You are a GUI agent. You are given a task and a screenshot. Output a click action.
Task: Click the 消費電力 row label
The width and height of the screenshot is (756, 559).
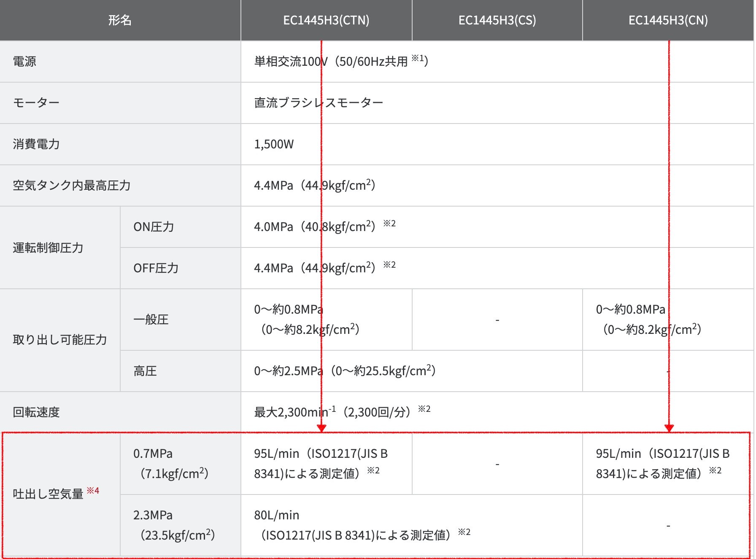[x=36, y=144]
